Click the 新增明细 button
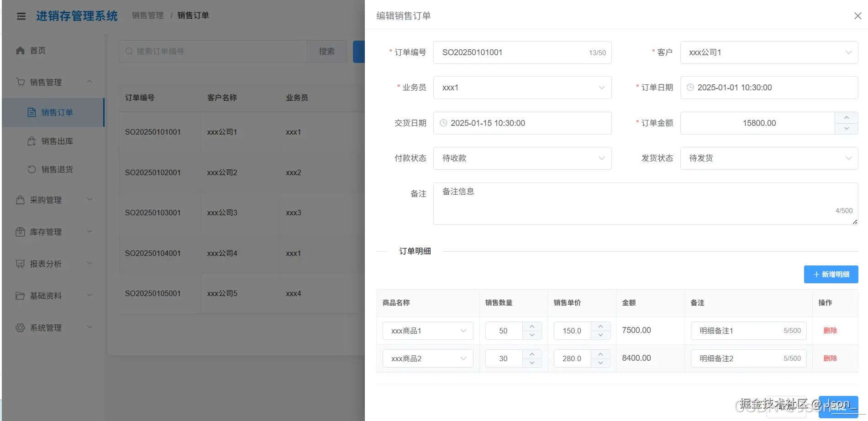The width and height of the screenshot is (868, 421). (831, 274)
